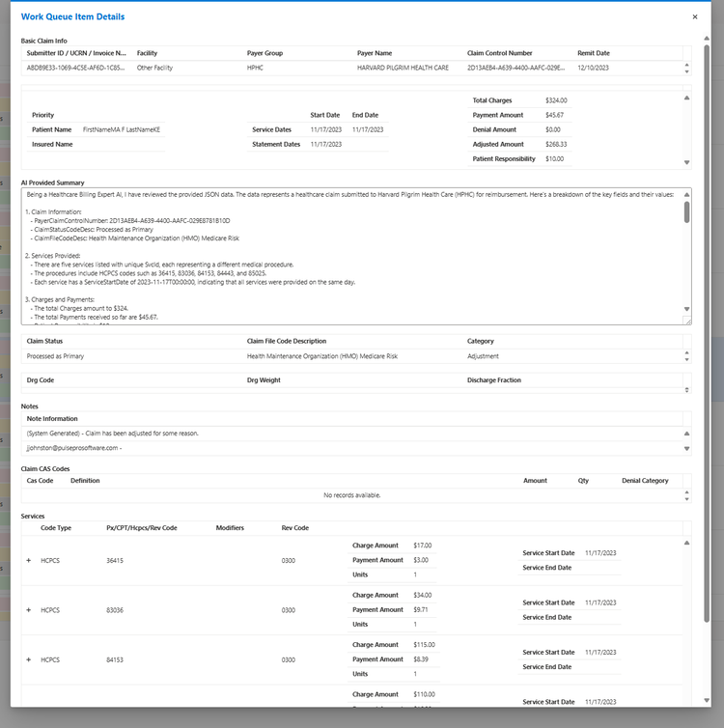Screen dimensions: 724x728
Task: Click the Px/CPT/Hcpcs/Rev Code column header
Action: click(142, 528)
